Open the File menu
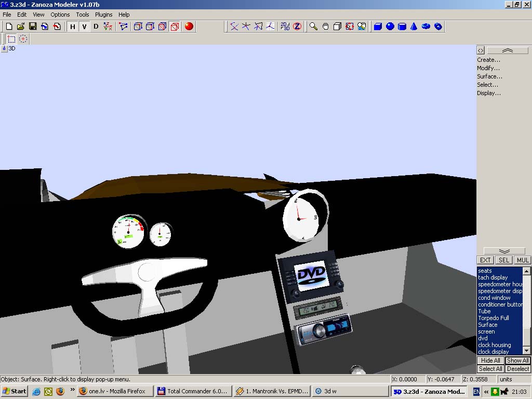 tap(7, 15)
